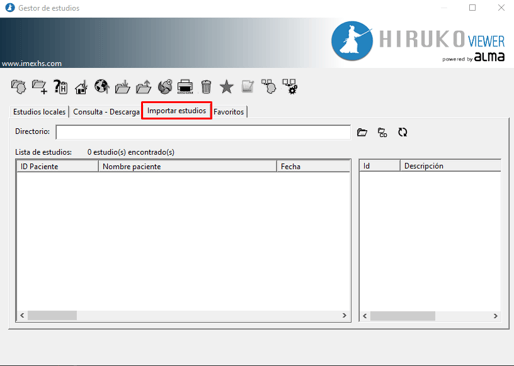Click left arrow of Descripción panel scrollbar
The height and width of the screenshot is (366, 514).
point(365,316)
